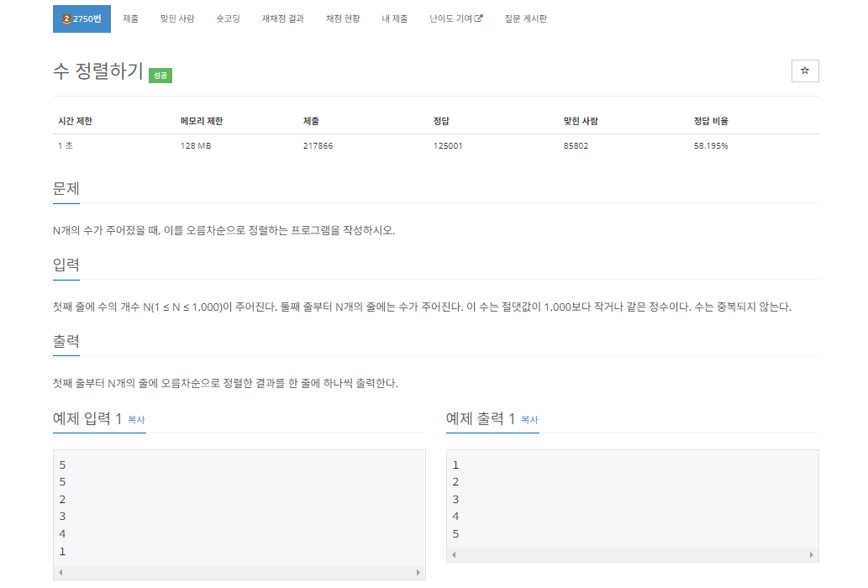Click the 메모리 제한 column header
Screen dimensions: 868x588
[x=202, y=121]
